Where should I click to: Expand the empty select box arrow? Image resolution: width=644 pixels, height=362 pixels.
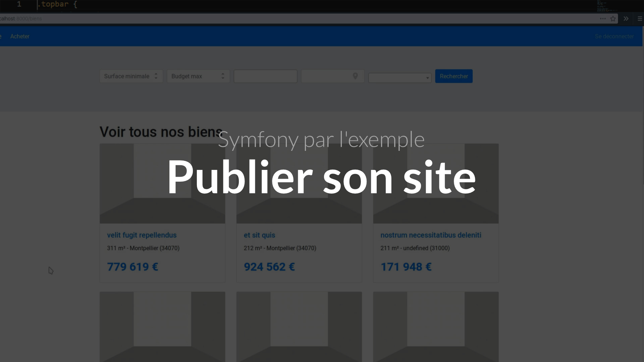[x=427, y=78]
